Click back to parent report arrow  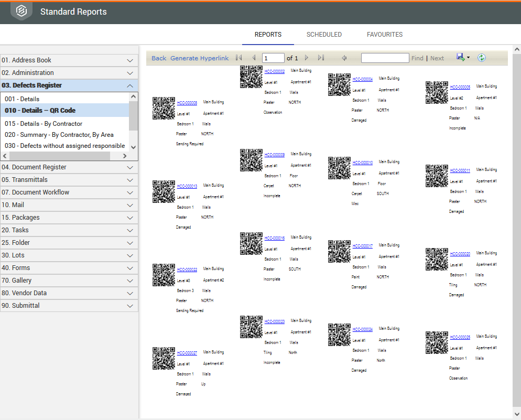coord(344,58)
